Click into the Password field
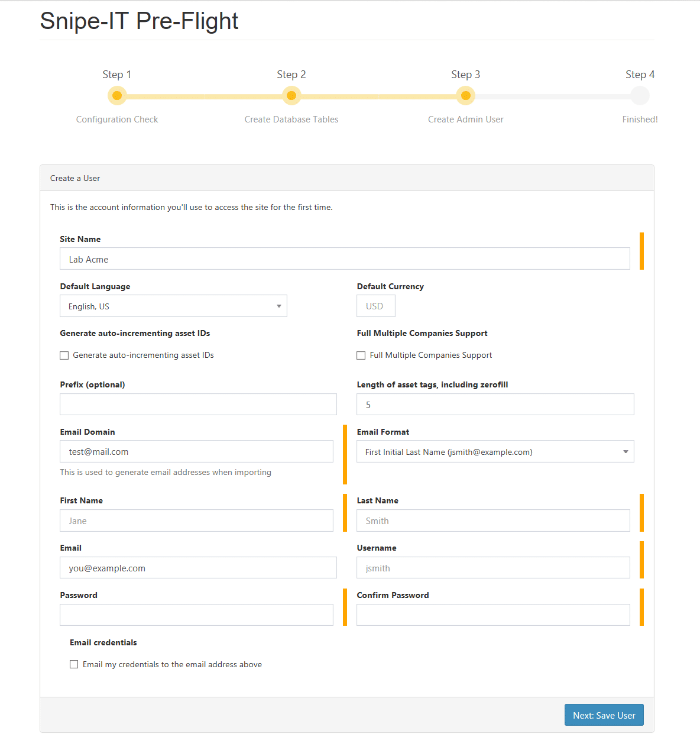This screenshot has height=750, width=700. (x=196, y=615)
